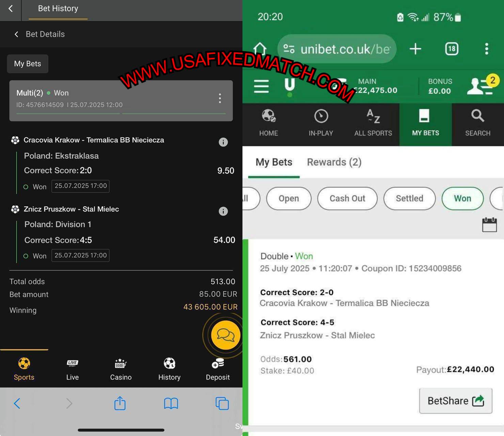Tap the 54.00 odds value
The height and width of the screenshot is (436, 504).
click(224, 240)
